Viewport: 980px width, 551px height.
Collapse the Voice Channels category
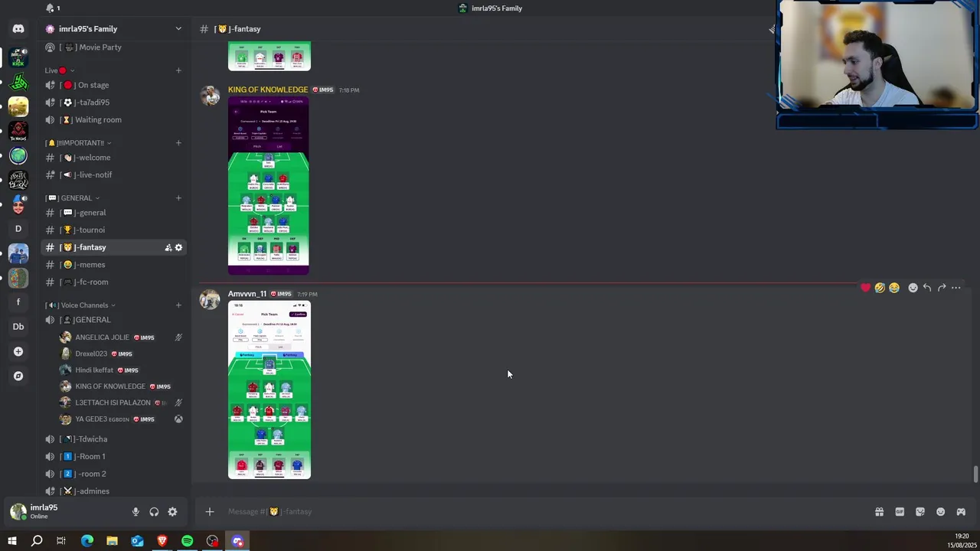pyautogui.click(x=80, y=305)
